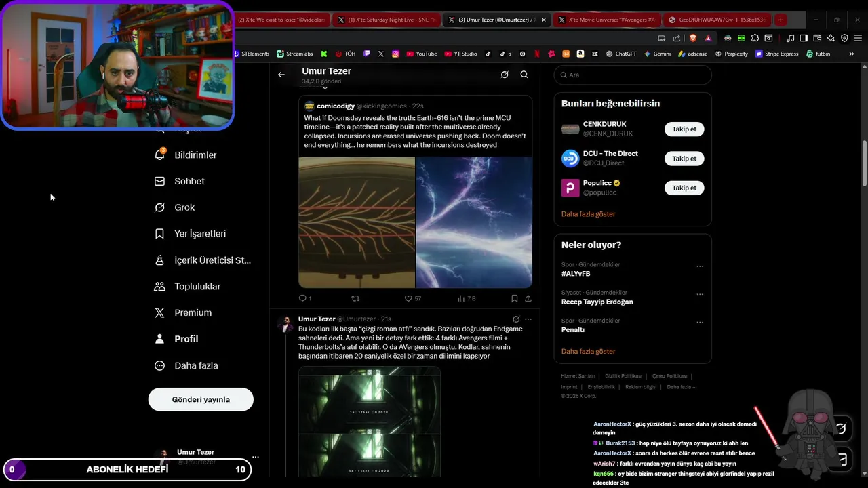Open Yer İşaretleri bookmarks
The width and height of the screenshot is (868, 488).
[191, 234]
